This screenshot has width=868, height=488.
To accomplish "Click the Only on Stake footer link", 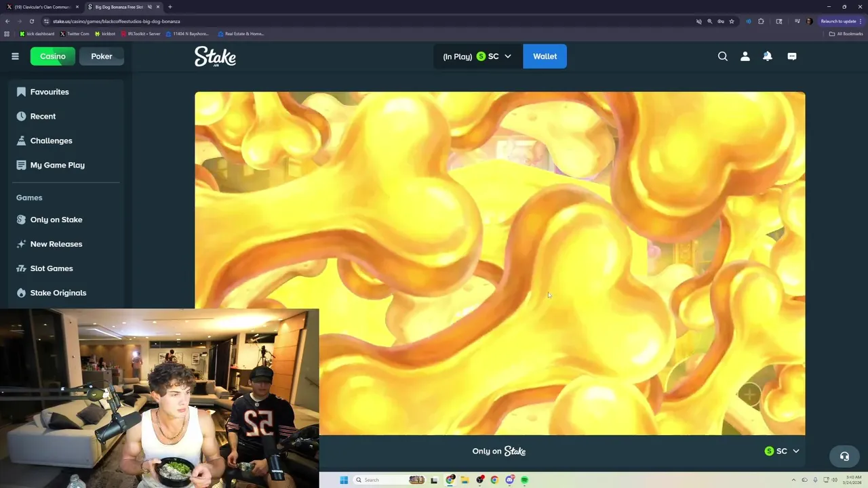I will [x=499, y=451].
